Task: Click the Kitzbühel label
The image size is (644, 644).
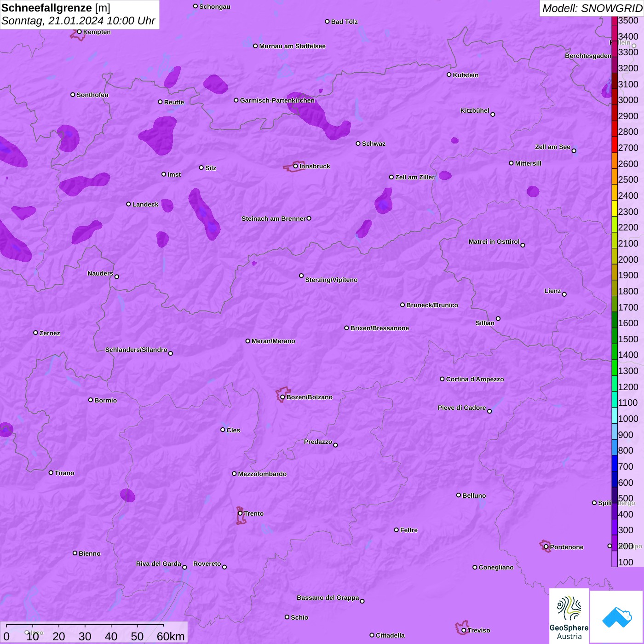Action: click(475, 110)
